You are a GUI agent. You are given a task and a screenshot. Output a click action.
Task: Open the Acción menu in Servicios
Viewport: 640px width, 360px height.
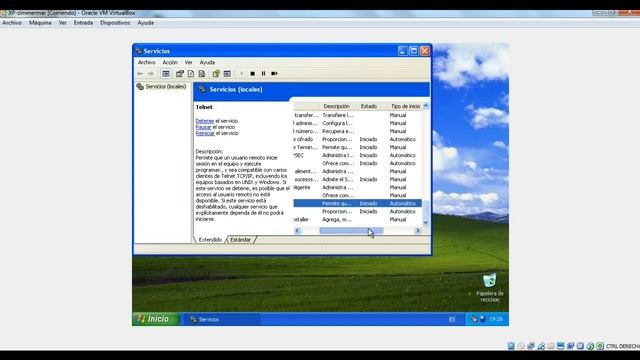(170, 62)
